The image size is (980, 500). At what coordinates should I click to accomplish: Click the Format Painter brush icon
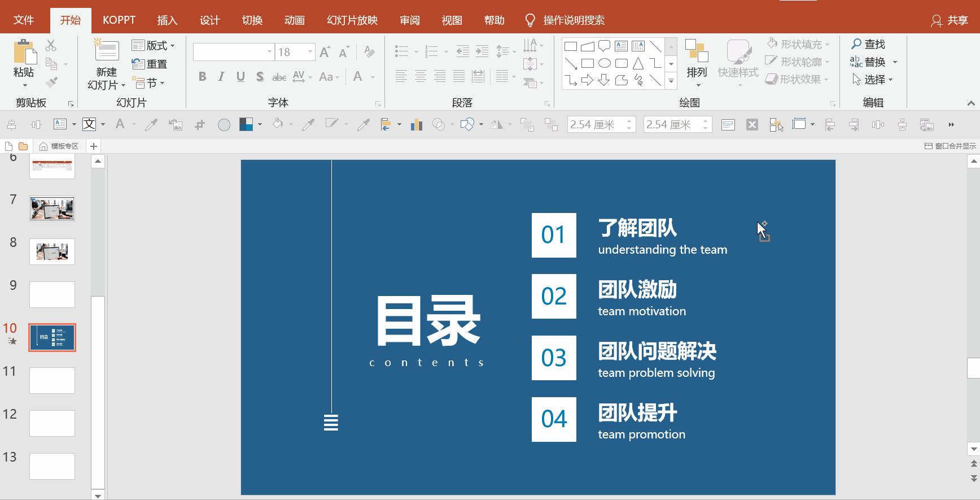51,82
